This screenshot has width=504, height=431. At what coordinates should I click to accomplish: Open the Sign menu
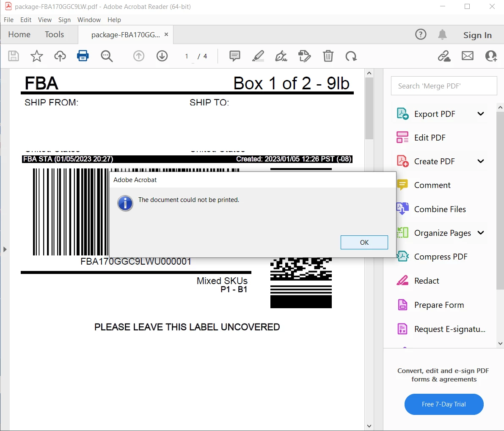point(64,19)
